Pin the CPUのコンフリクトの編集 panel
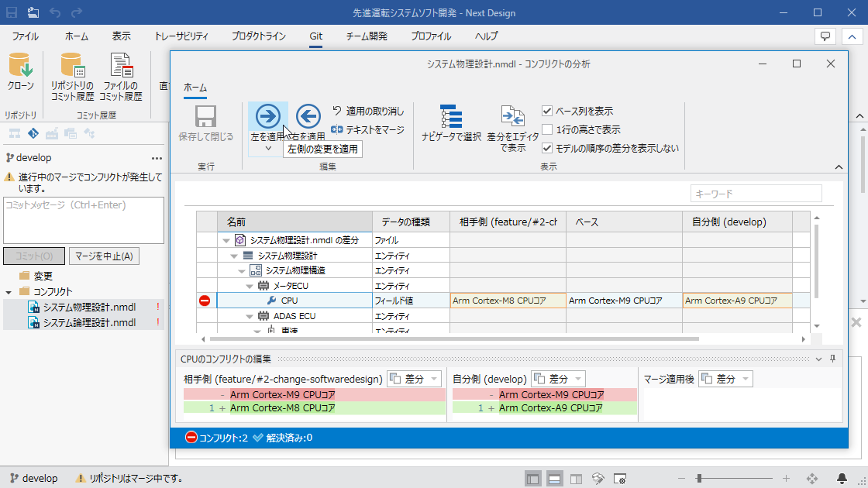 832,359
